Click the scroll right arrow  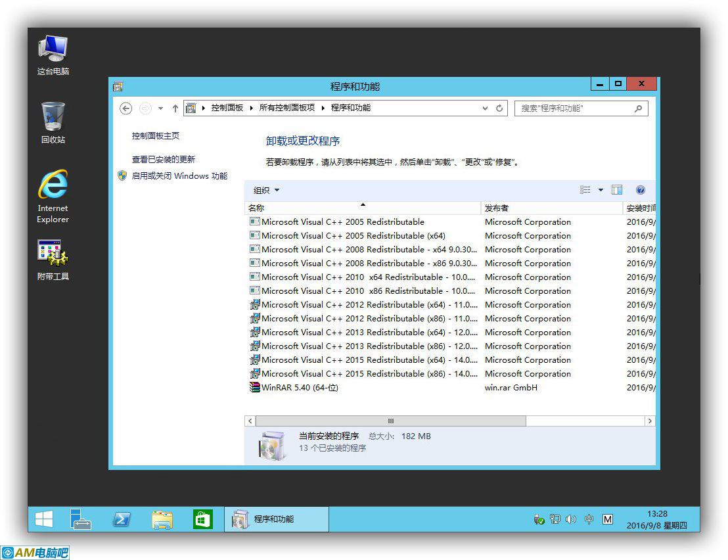click(650, 421)
